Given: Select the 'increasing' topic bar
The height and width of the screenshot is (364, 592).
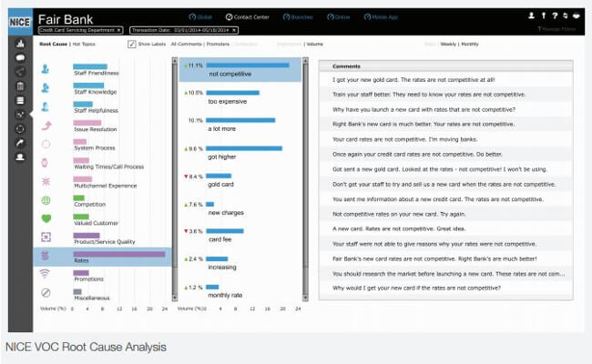Looking at the screenshot, I should pos(217,258).
